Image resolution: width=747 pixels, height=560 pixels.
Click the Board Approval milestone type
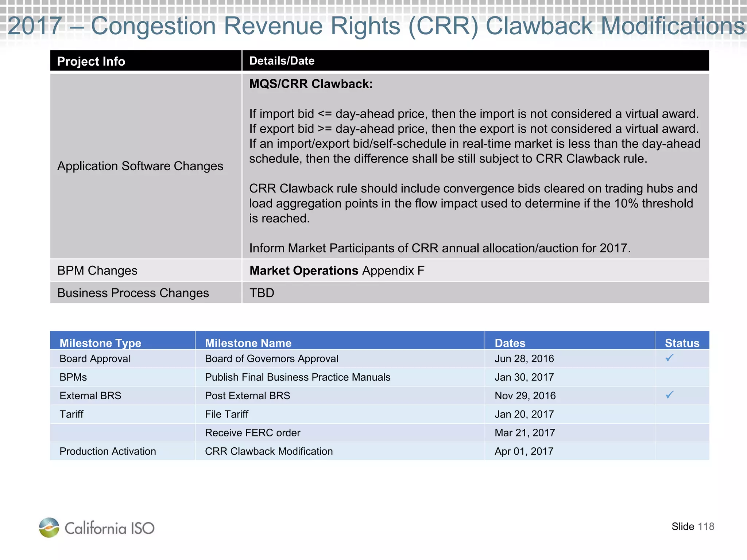(95, 359)
